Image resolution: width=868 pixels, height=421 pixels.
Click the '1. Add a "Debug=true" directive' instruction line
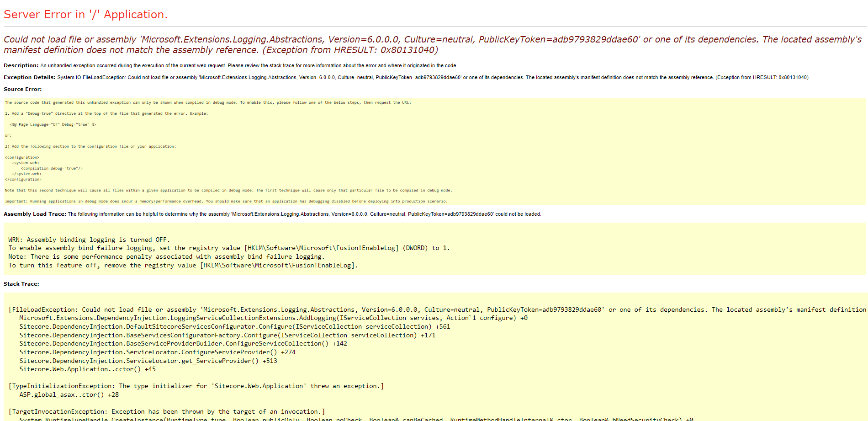(x=106, y=113)
